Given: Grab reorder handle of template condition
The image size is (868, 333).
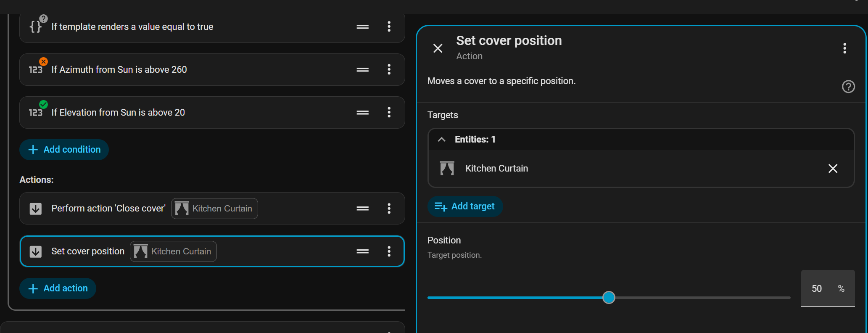Looking at the screenshot, I should 363,26.
